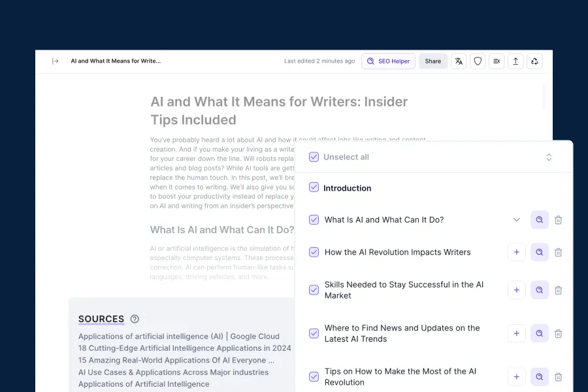The image size is (588, 392).
Task: Uncheck Where to Find News and Updates
Action: point(314,333)
